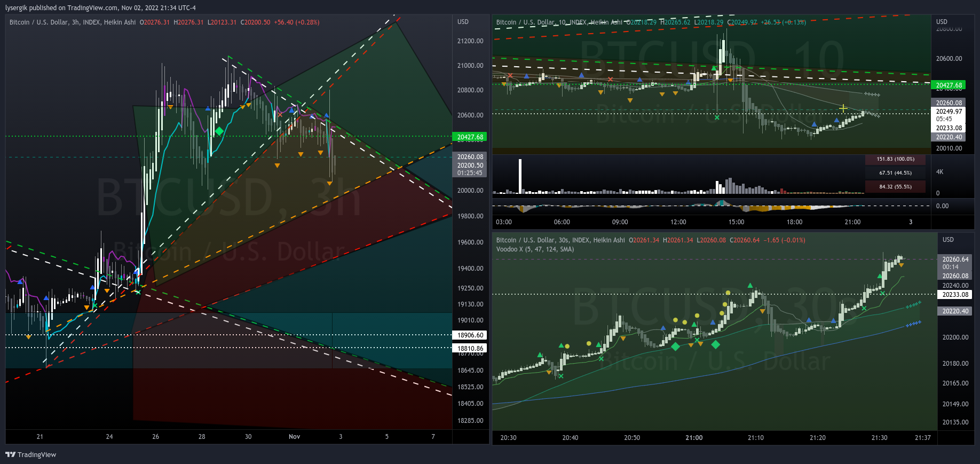980x464 pixels.
Task: Click green 20427.68 price label on 10-minute chart
Action: click(949, 85)
